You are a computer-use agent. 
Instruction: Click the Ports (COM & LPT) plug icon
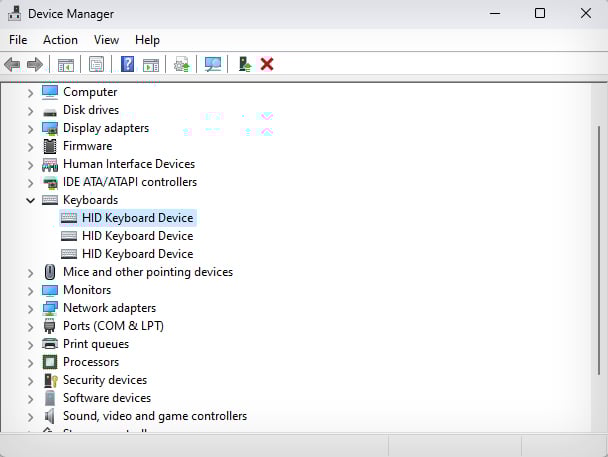50,326
